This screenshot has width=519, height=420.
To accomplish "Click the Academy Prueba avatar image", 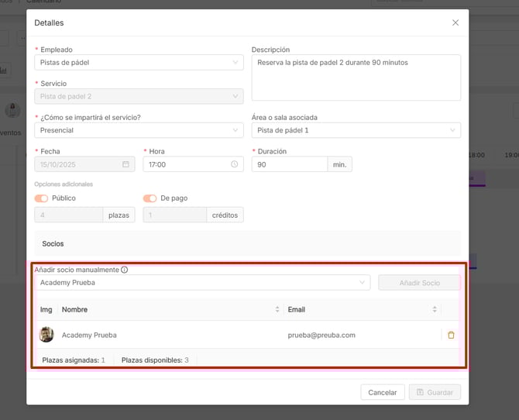I will point(46,335).
